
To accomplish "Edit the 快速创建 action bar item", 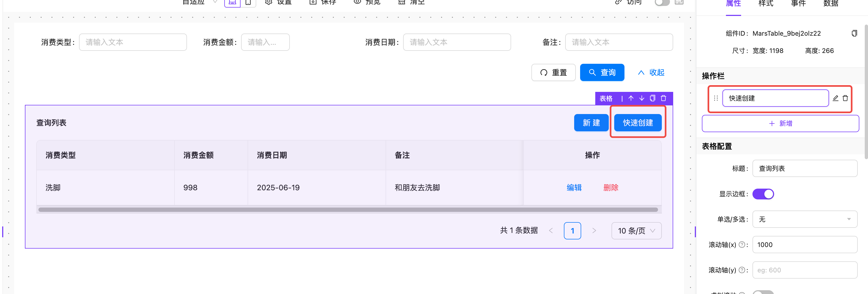I will pos(836,98).
